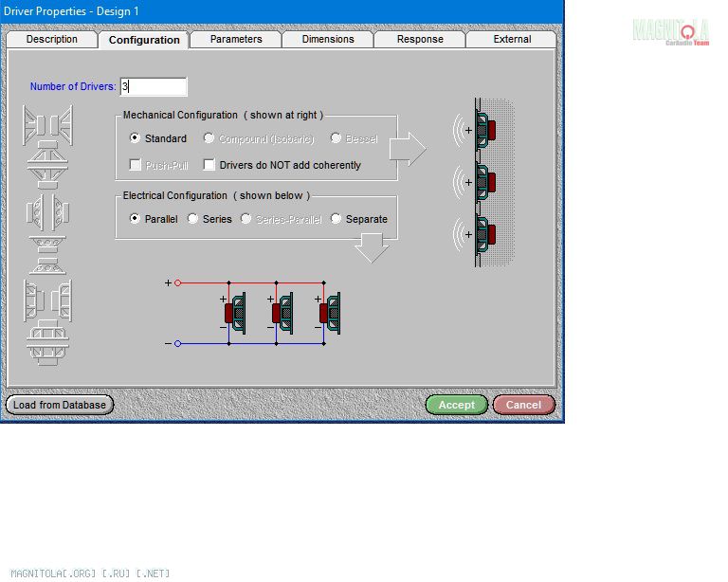Click Load from Database button
The height and width of the screenshot is (582, 728).
(x=60, y=405)
